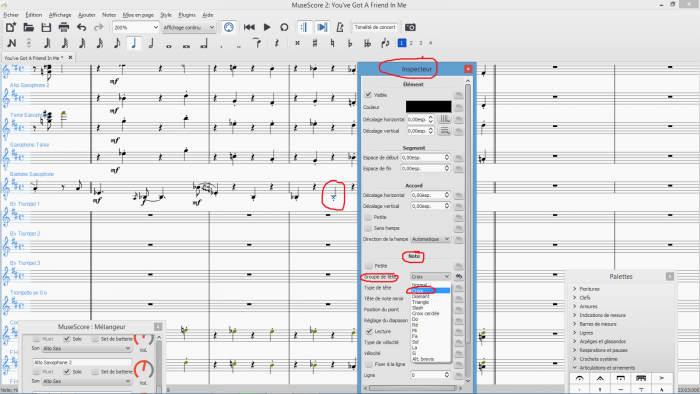Rewind playback to start
Image resolution: width=700 pixels, height=394 pixels.
pos(249,27)
